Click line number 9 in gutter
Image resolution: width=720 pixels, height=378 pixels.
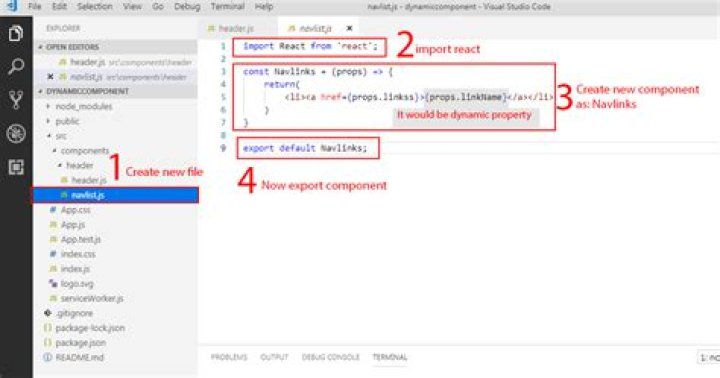[x=223, y=148]
